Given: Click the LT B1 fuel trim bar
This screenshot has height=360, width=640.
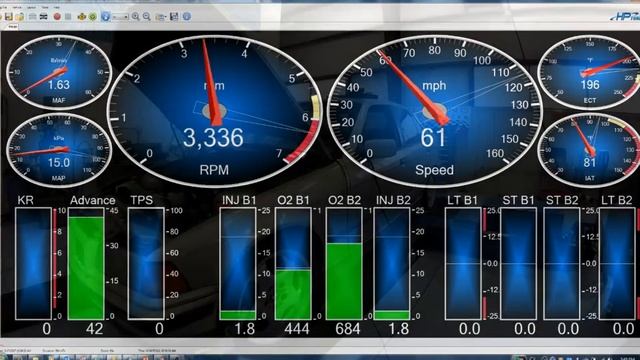Looking at the screenshot, I should 463,263.
